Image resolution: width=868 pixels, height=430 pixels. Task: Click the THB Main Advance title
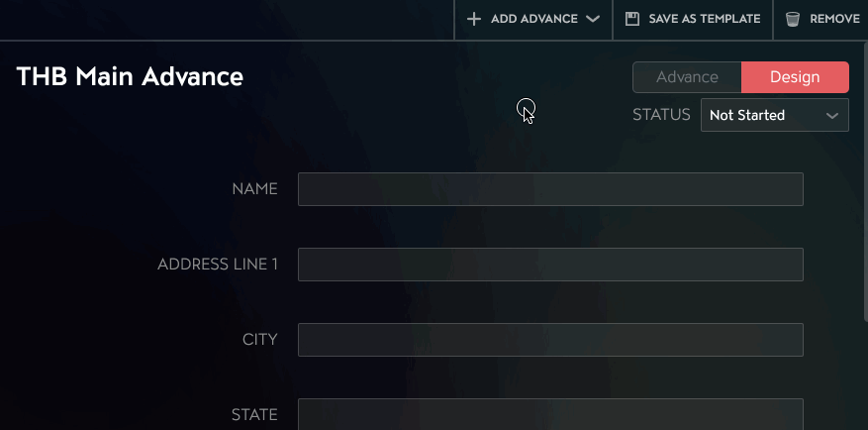130,76
